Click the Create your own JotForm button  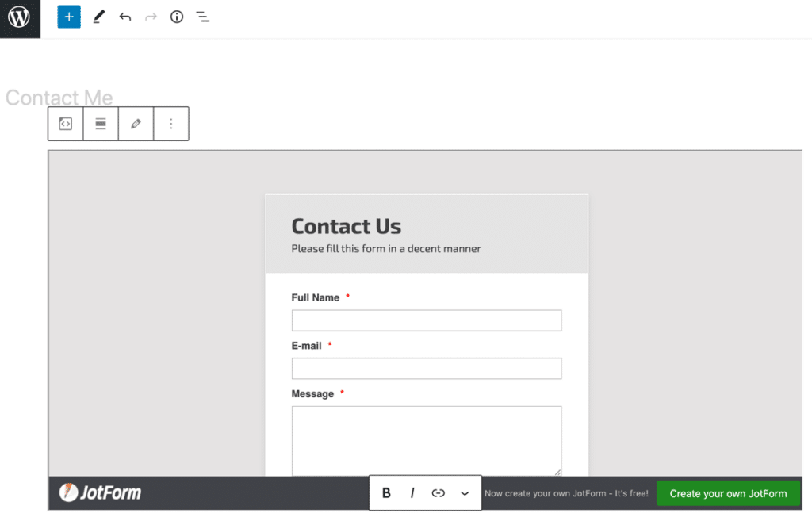click(728, 492)
